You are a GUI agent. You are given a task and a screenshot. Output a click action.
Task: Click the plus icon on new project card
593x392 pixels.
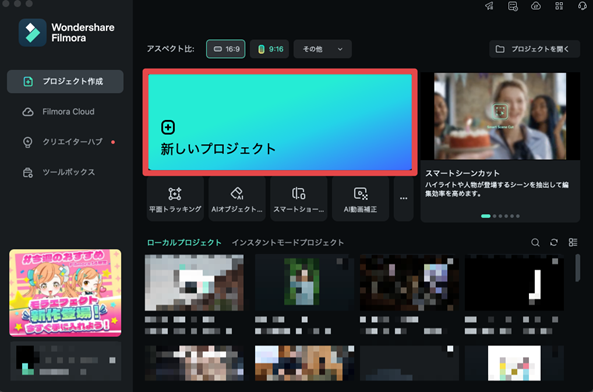[x=168, y=127]
